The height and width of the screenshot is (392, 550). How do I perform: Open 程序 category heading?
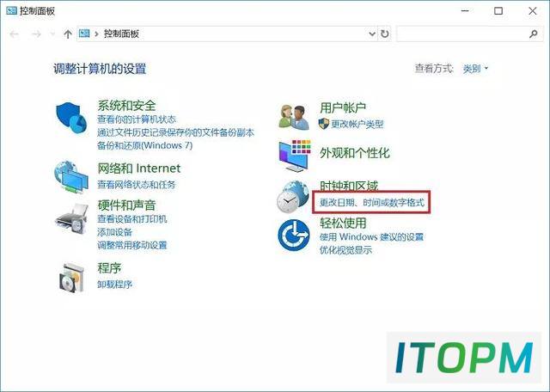pos(109,268)
